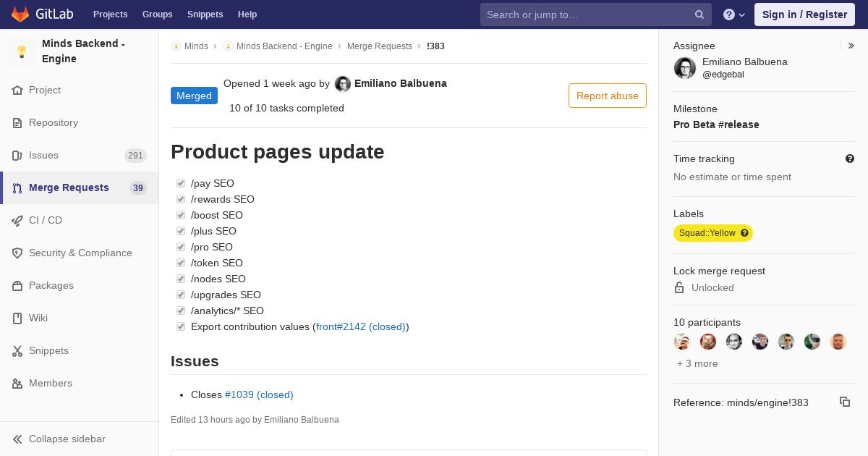
Task: Open the Issues section in sidebar
Action: click(x=80, y=156)
